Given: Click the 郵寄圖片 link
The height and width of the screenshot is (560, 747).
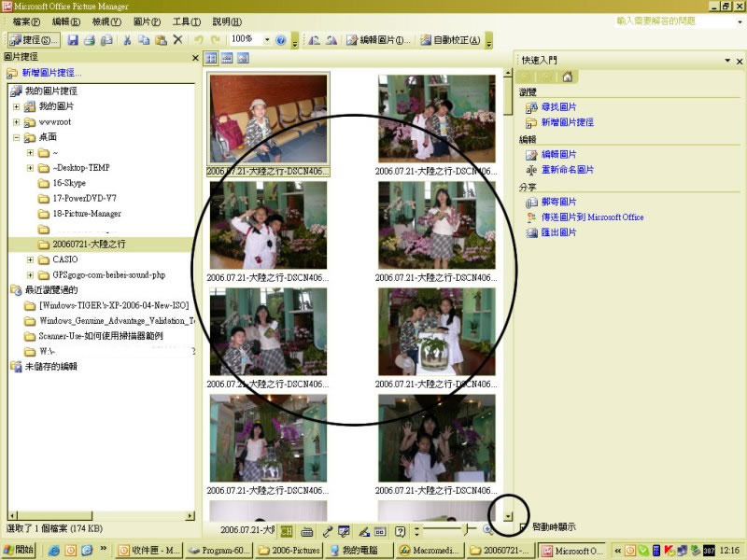Looking at the screenshot, I should pyautogui.click(x=558, y=202).
